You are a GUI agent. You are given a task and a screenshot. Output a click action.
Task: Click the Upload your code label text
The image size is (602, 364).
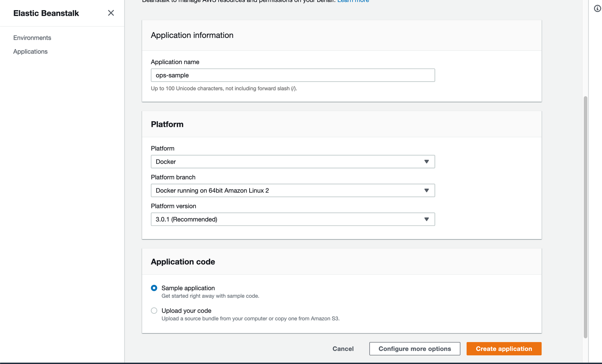pos(186,310)
